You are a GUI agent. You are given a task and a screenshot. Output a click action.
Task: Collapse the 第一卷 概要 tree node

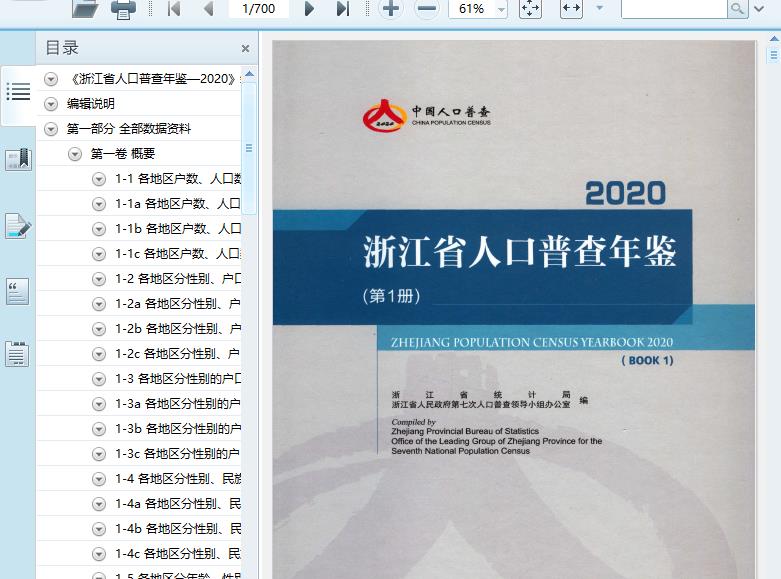pos(75,154)
